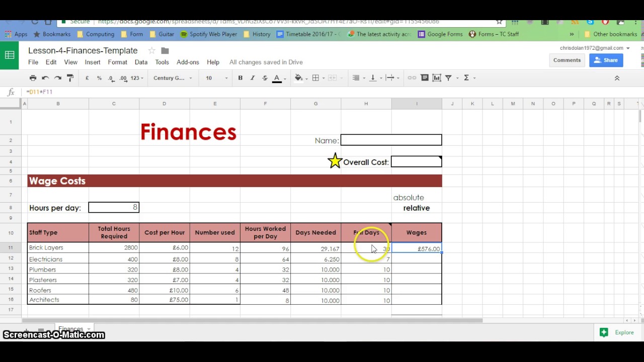Click the Comments button
The image size is (644, 362).
tap(567, 60)
